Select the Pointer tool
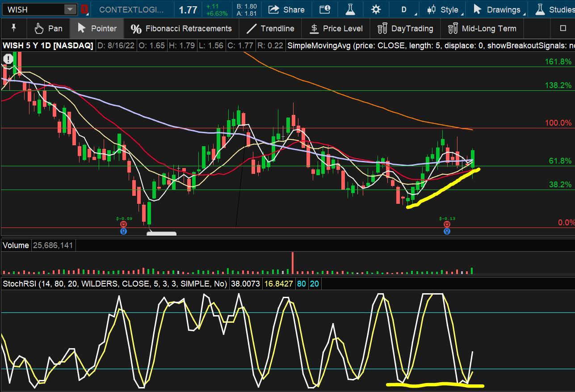Screen dimensions: 575x392 97,28
